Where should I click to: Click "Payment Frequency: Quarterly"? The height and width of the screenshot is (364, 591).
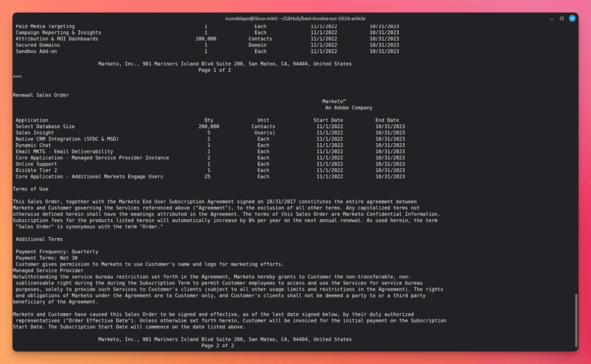[57, 252]
